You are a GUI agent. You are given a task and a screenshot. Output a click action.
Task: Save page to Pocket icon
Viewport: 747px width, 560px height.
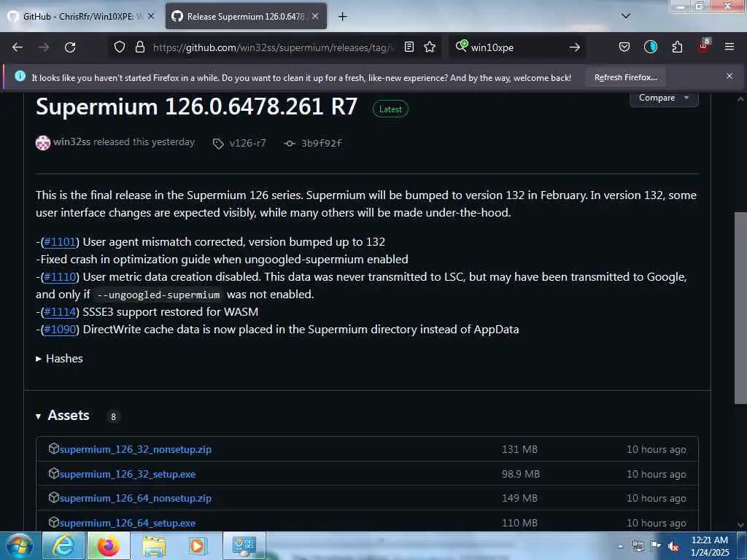coord(624,47)
